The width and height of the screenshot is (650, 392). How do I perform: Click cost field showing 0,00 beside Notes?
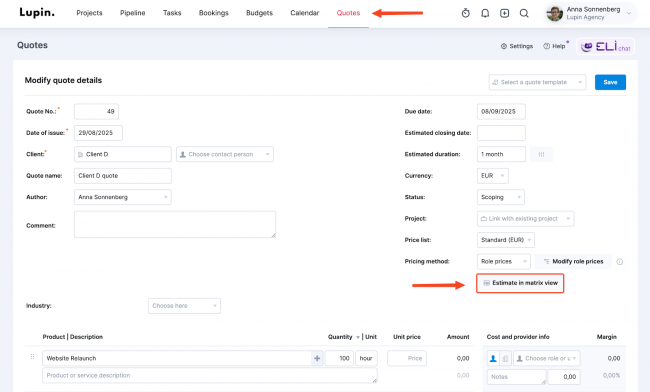[564, 377]
